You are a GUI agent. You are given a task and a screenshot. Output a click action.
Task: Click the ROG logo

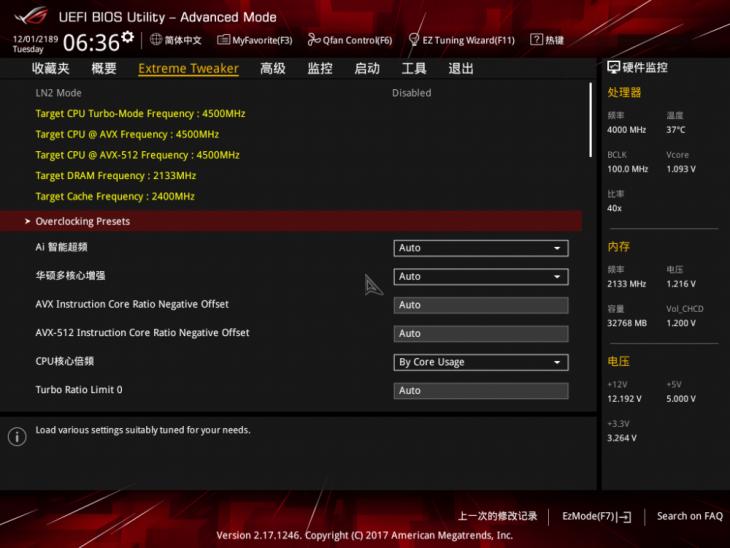click(31, 15)
